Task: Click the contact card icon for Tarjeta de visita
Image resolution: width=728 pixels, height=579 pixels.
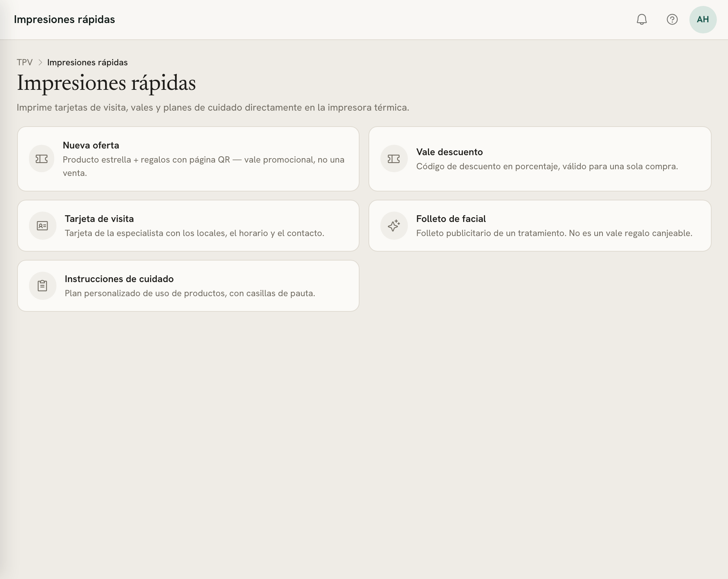Action: (x=42, y=226)
